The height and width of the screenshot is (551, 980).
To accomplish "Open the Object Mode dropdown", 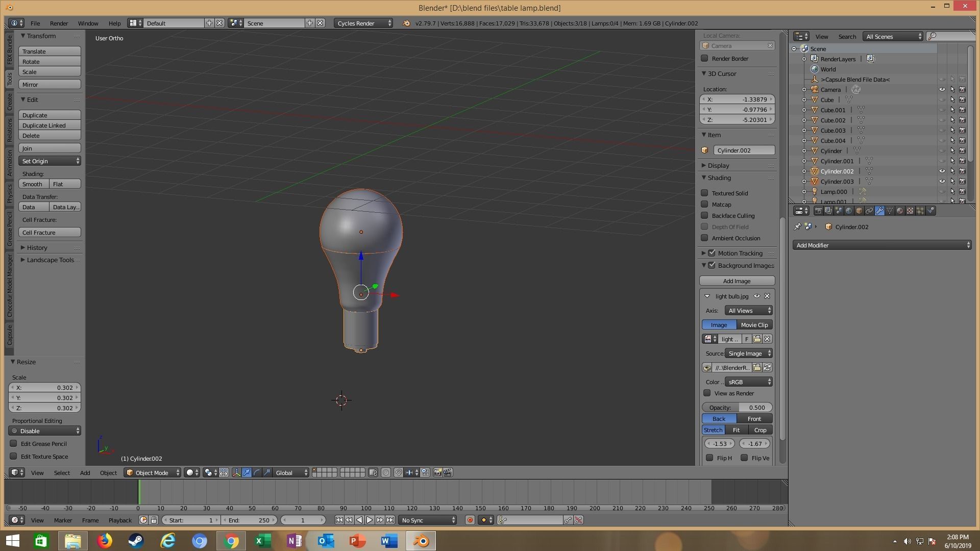I will (x=153, y=473).
